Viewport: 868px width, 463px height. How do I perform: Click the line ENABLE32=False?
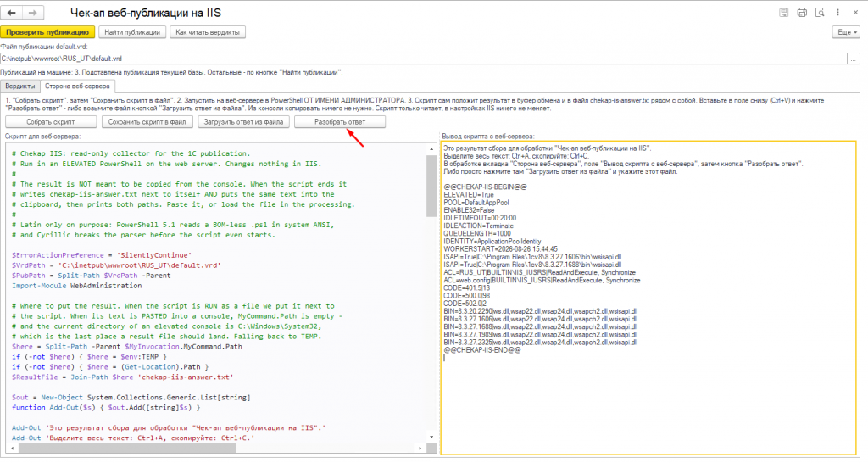[x=469, y=210]
